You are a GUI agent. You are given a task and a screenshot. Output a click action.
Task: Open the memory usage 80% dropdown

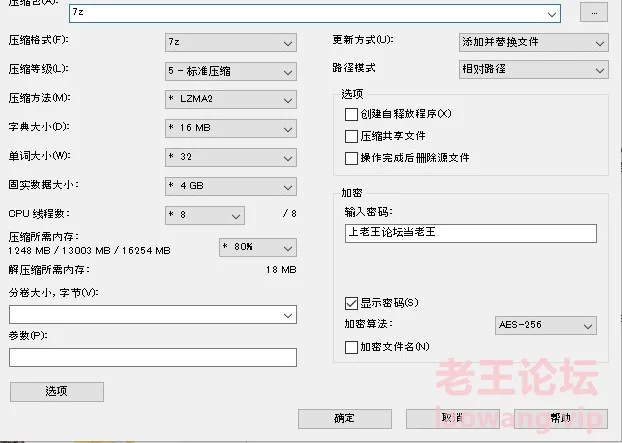(256, 246)
